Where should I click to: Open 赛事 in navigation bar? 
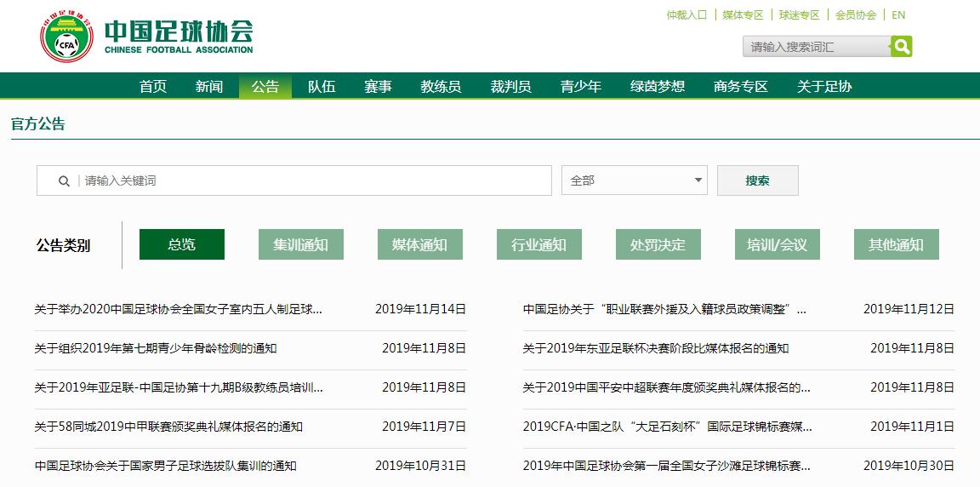pos(378,86)
